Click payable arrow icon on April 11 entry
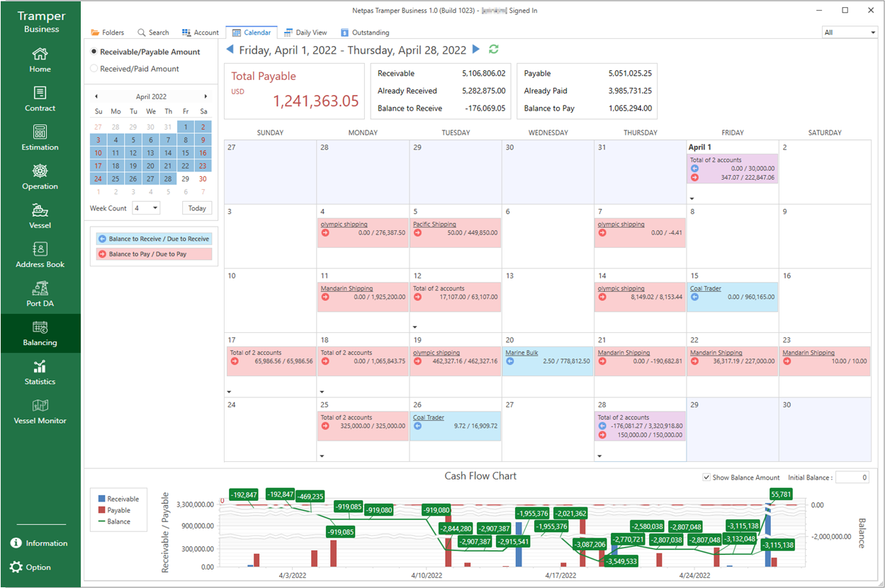Screen dimensions: 885x588 pos(325,297)
